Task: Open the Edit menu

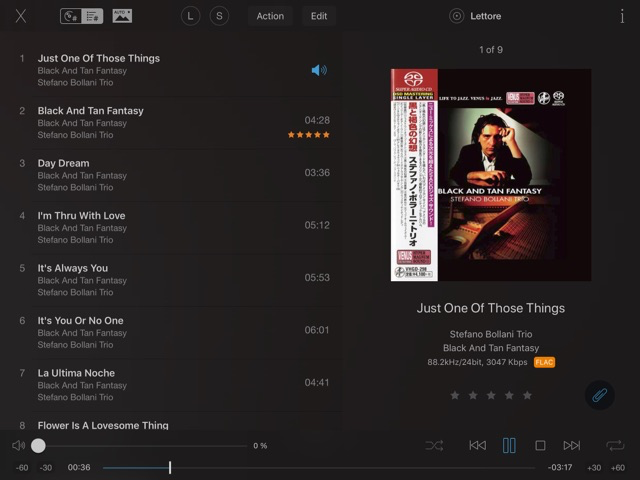Action: [x=319, y=16]
